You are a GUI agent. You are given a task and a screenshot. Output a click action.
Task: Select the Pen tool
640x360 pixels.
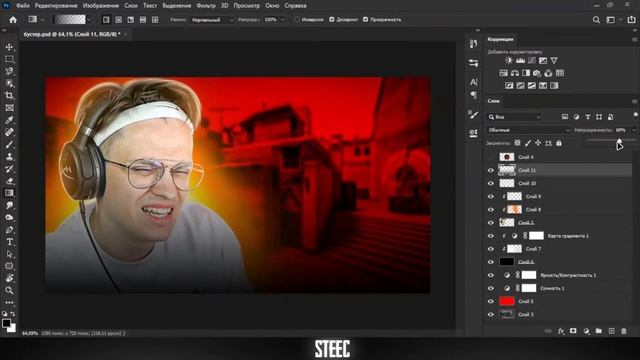point(9,229)
